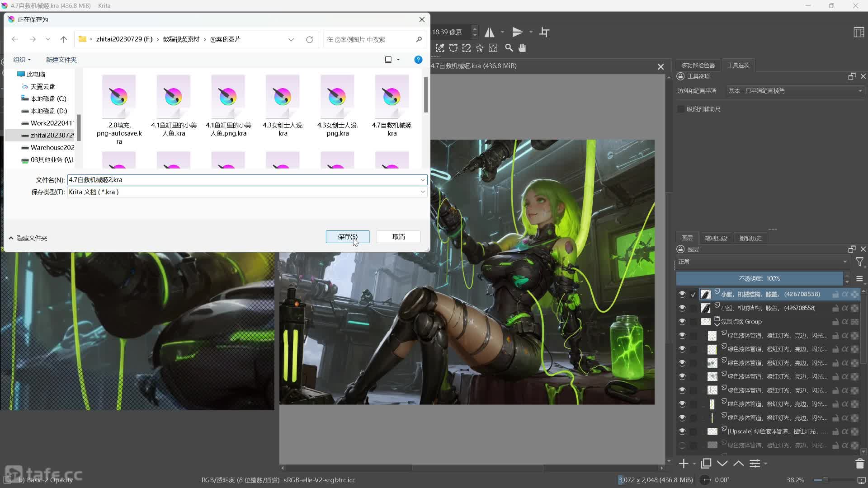Open the blend mode 正常 dropdown
Screen dimensions: 868x488
click(763, 262)
